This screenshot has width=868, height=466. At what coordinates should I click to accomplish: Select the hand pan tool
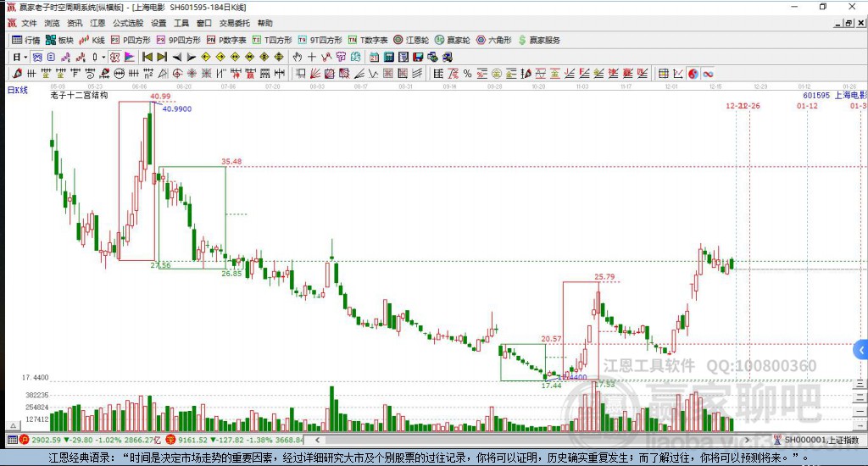(298, 57)
